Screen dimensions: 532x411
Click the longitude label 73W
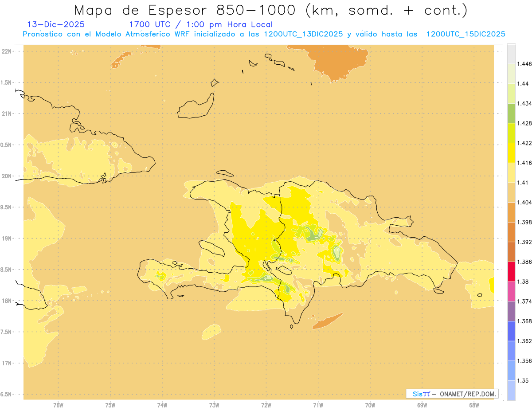(x=214, y=405)
